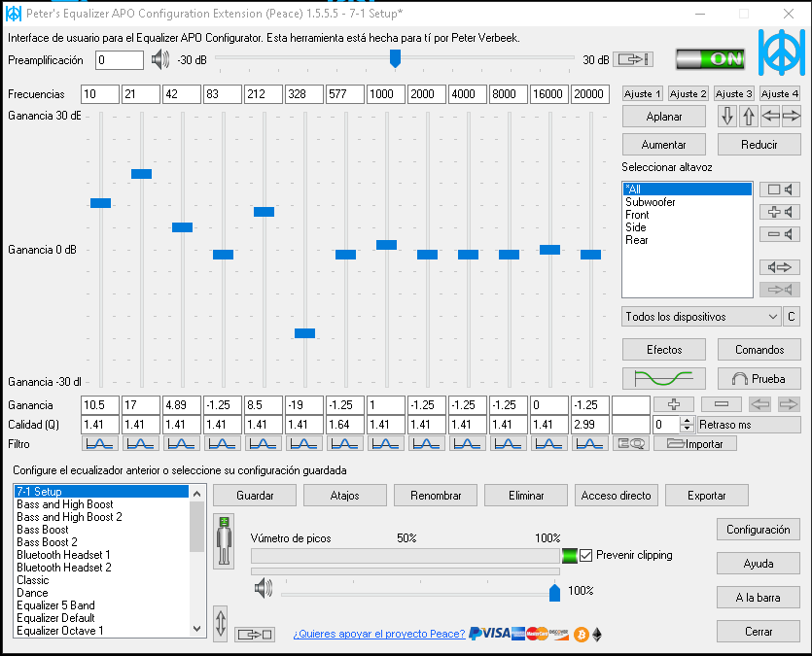Click the Prueba headphone test button
The height and width of the screenshot is (656, 812).
pos(759,379)
